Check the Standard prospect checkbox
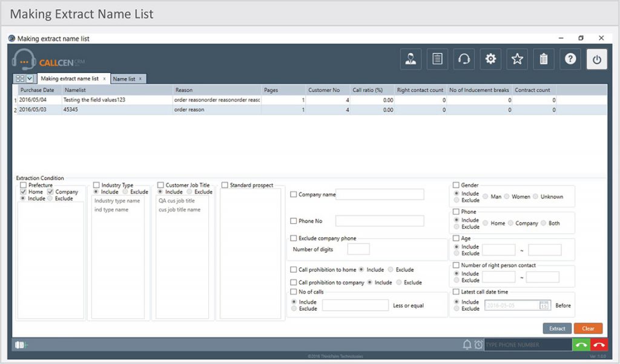Screen dimensions: 620x364 coord(225,184)
